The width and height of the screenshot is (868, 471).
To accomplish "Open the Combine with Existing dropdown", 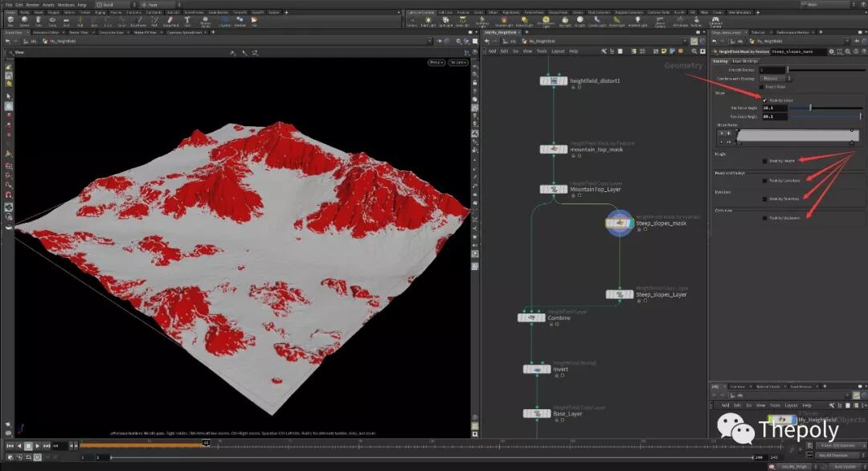I will (770, 79).
